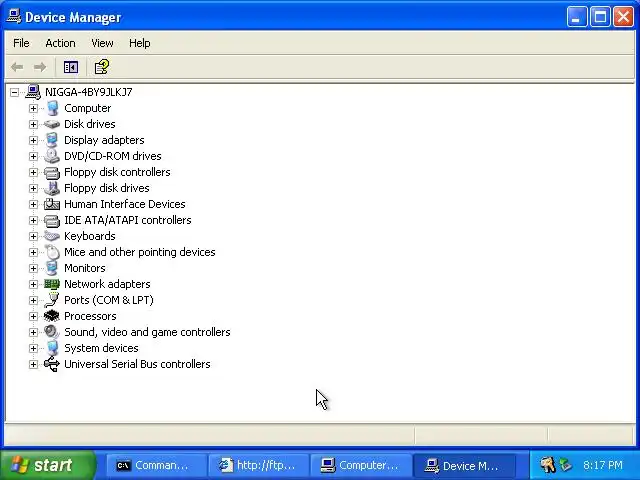Expand the Floppy disk controllers category
Image resolution: width=640 pixels, height=480 pixels.
click(x=33, y=172)
